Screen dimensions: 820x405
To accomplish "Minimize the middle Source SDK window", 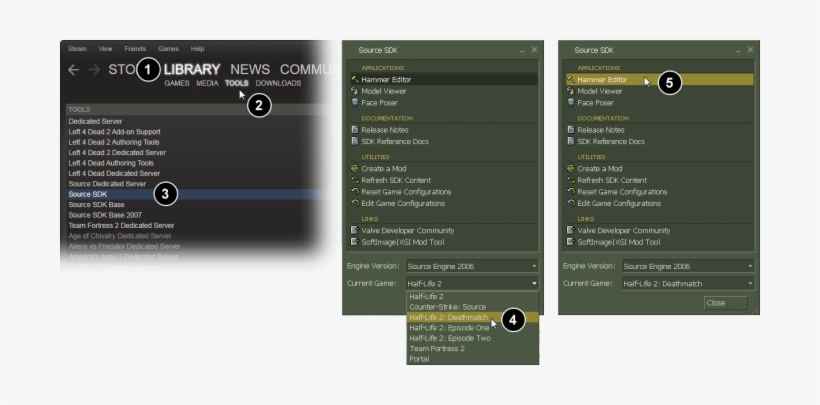I will pyautogui.click(x=522, y=51).
